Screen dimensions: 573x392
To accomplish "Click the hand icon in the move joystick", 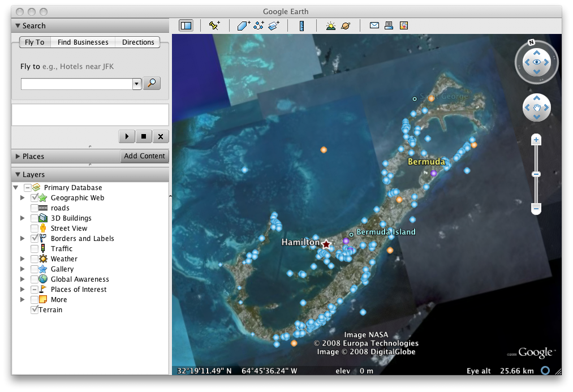I will (x=536, y=107).
